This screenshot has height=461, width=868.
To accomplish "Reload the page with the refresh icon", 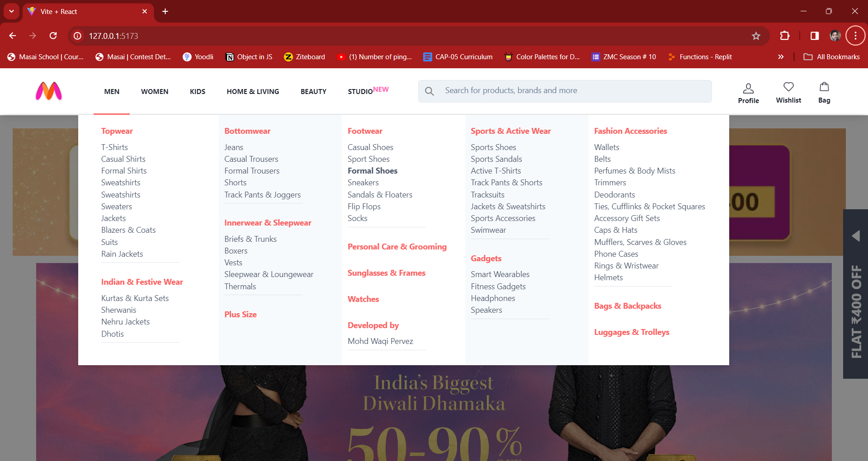I will click(x=53, y=36).
